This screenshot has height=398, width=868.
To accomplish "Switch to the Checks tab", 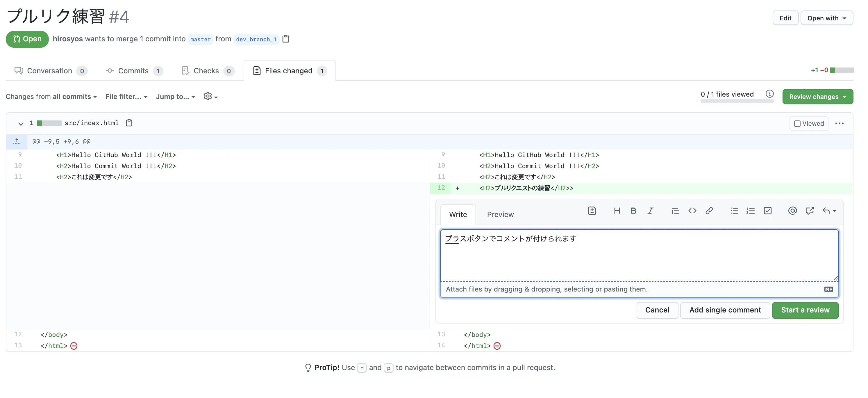I will 208,71.
